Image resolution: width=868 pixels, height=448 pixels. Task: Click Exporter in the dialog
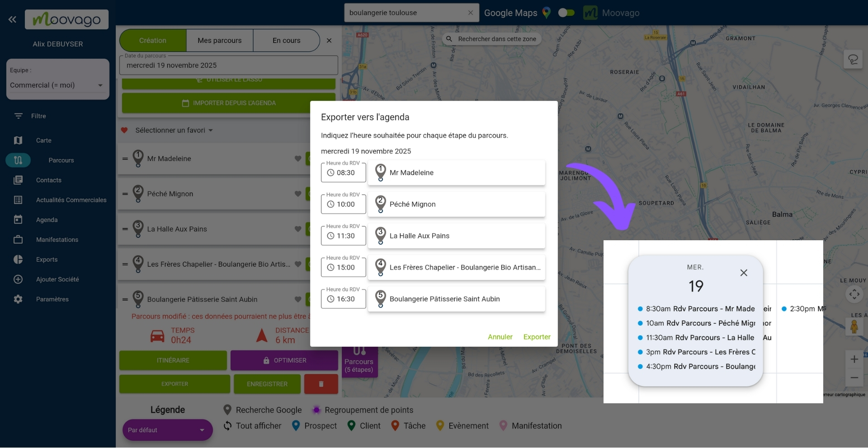tap(537, 337)
